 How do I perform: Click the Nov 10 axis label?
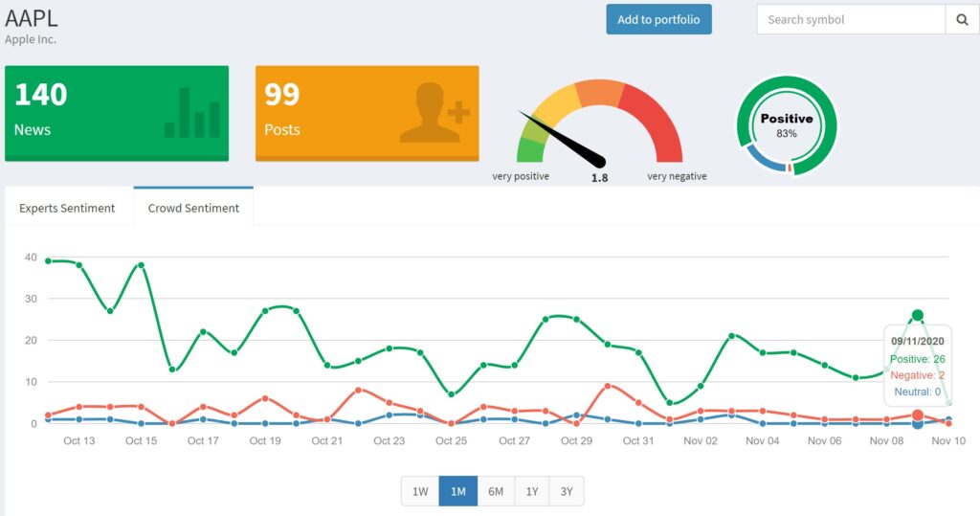pyautogui.click(x=948, y=440)
